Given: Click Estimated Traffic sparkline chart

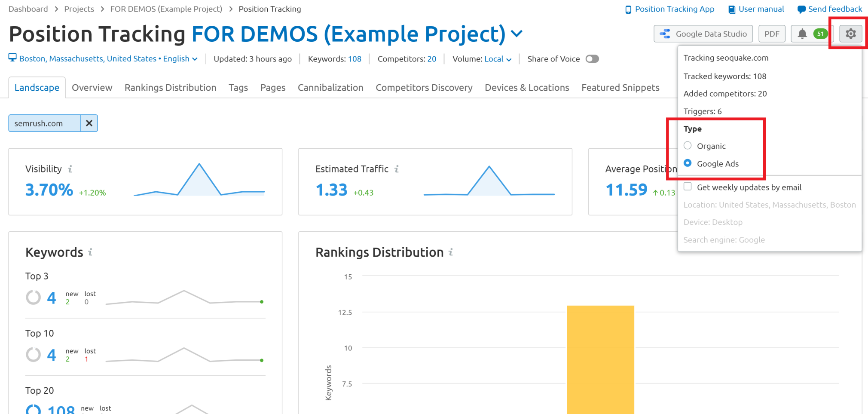Looking at the screenshot, I should point(489,181).
